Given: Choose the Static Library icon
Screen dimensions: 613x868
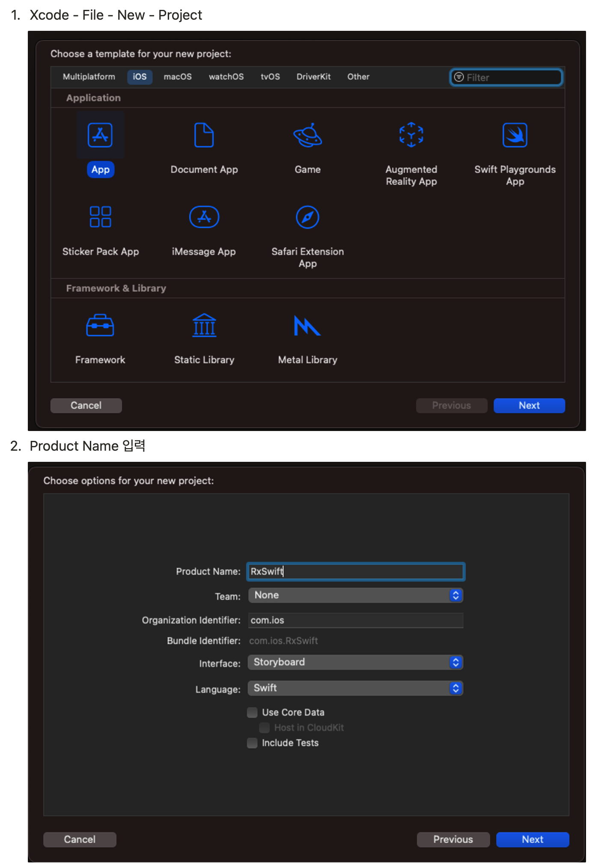Looking at the screenshot, I should tap(204, 325).
